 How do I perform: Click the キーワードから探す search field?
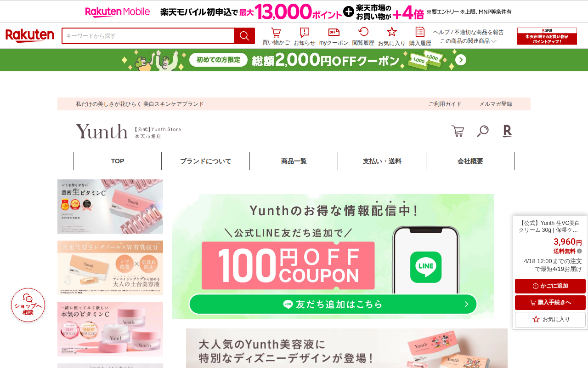click(148, 36)
